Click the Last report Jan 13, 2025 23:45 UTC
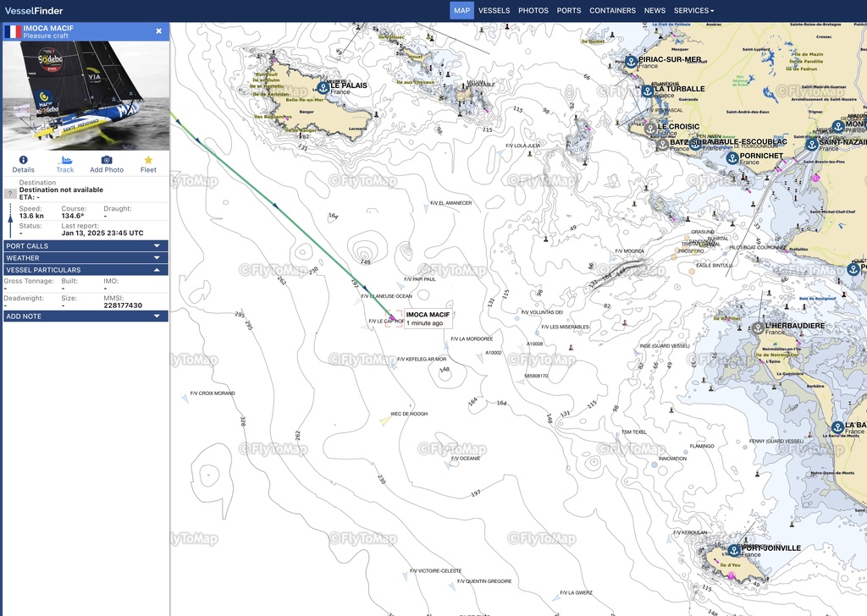867x616 pixels. click(102, 234)
